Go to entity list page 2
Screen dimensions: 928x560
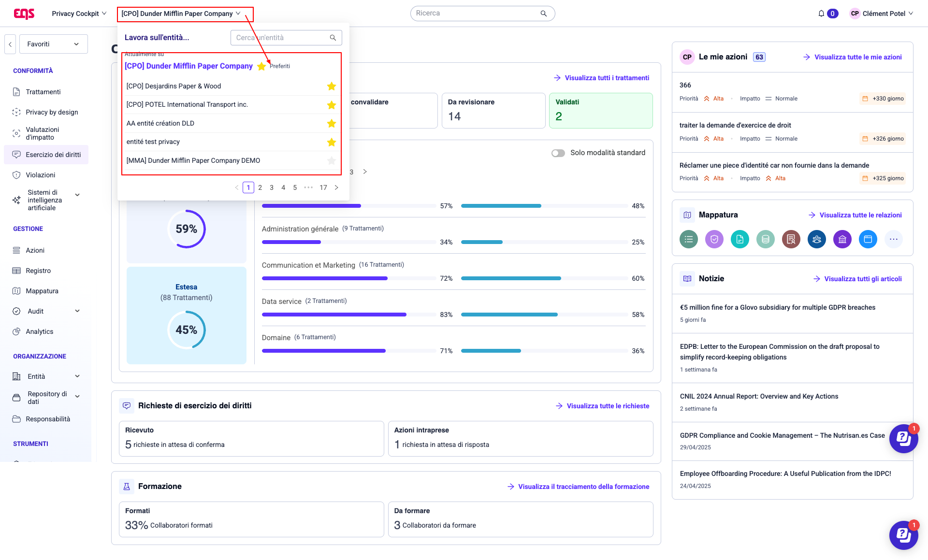coord(260,187)
